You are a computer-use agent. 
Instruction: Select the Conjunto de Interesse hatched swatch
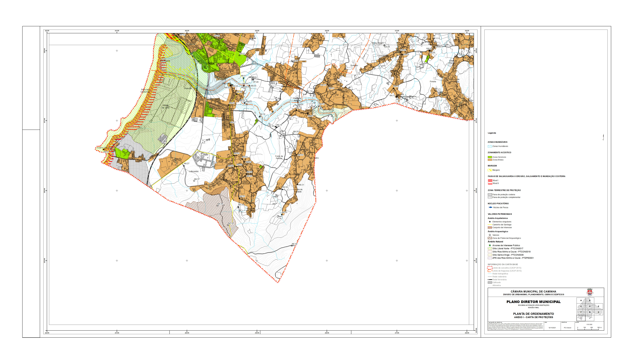(x=490, y=228)
